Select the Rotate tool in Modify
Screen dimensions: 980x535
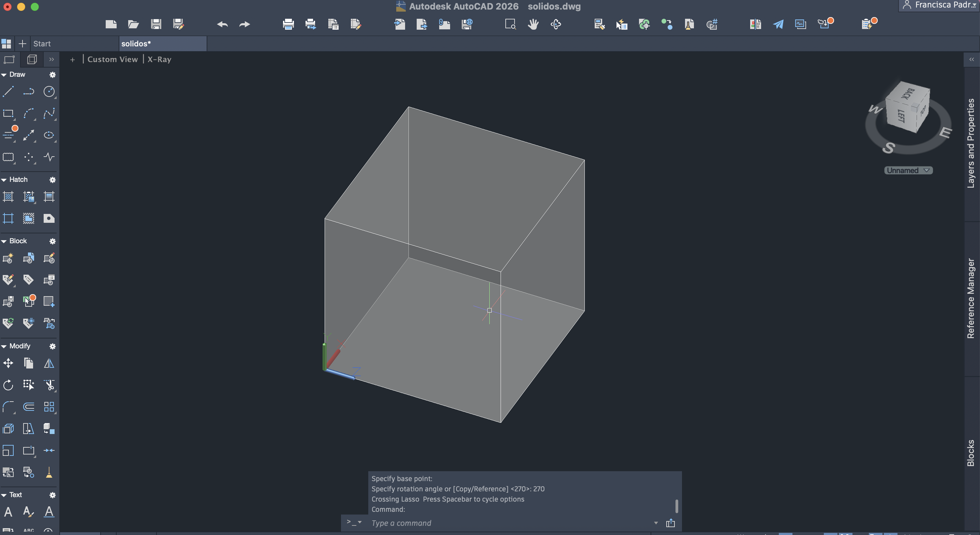click(9, 385)
